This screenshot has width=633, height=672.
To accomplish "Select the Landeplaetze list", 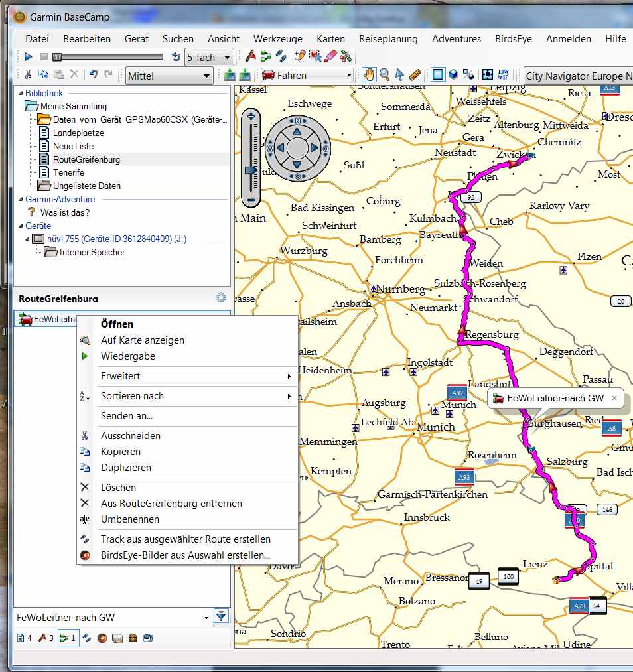I will pos(78,133).
